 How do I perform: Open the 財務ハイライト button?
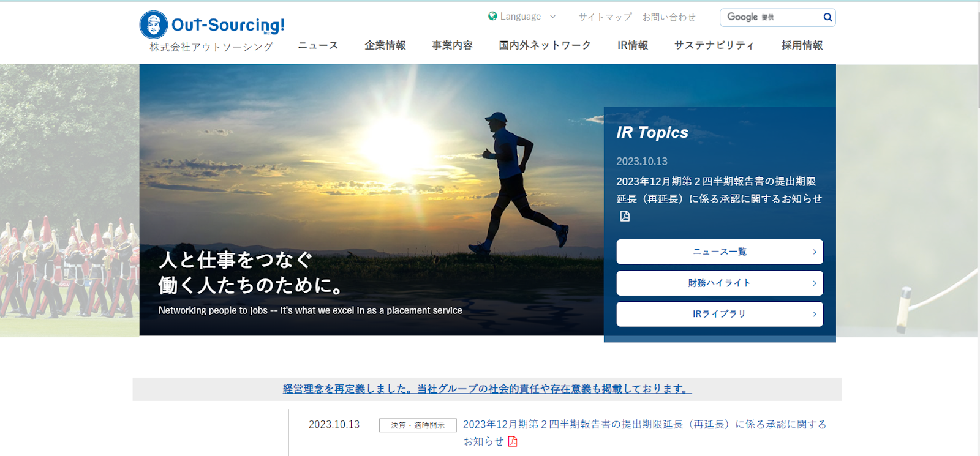(720, 283)
